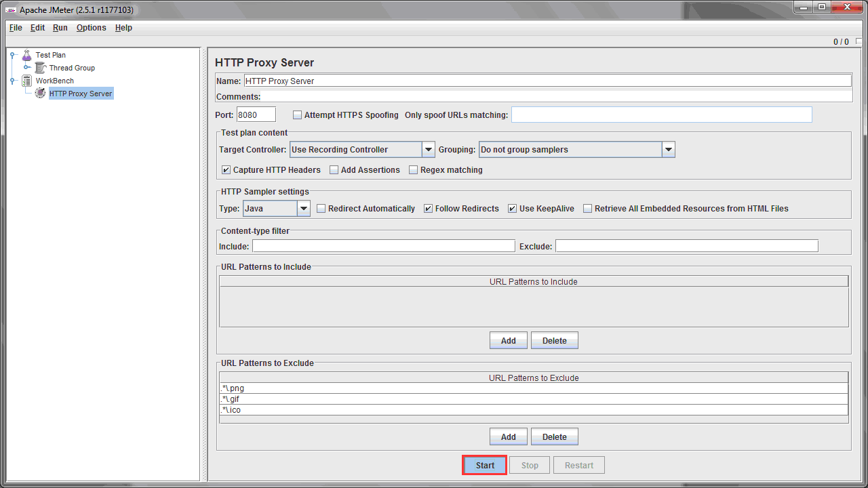Open the HTTP Sampler Type dropdown
Screen dimensions: 868x488
pos(304,209)
